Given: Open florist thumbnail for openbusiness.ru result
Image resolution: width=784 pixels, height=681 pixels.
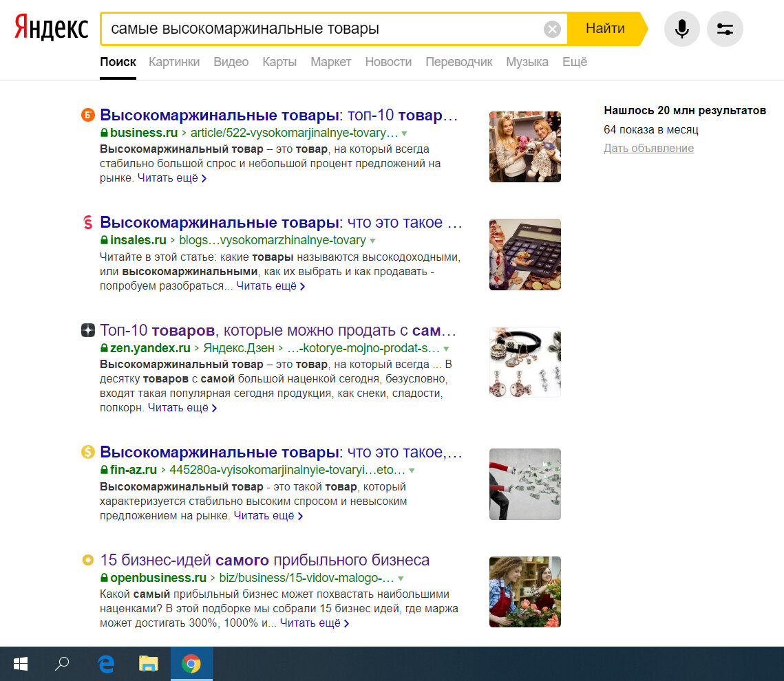Looking at the screenshot, I should 525,592.
